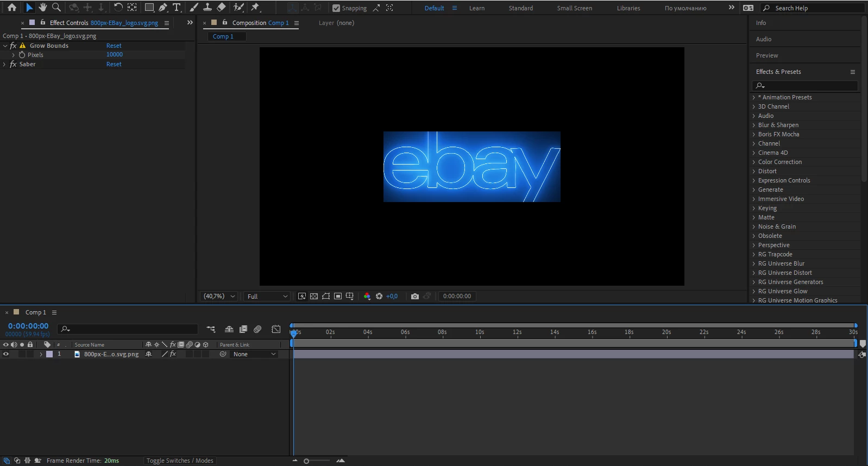Image resolution: width=868 pixels, height=466 pixels.
Task: Select the Rotation tool
Action: click(x=118, y=8)
